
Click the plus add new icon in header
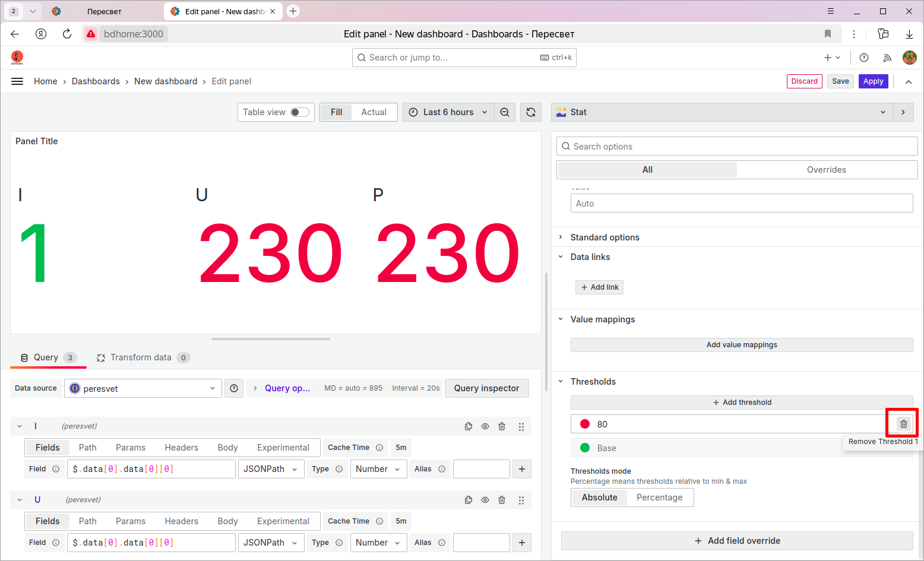click(832, 58)
